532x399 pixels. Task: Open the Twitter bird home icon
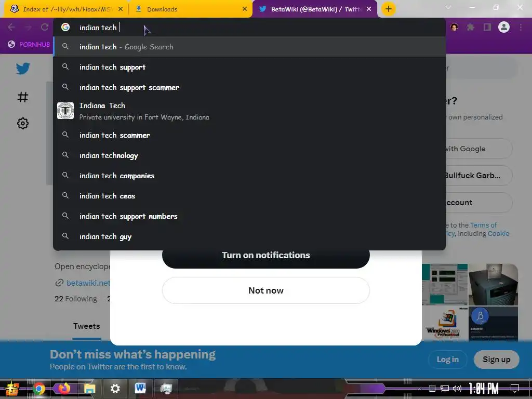(23, 69)
